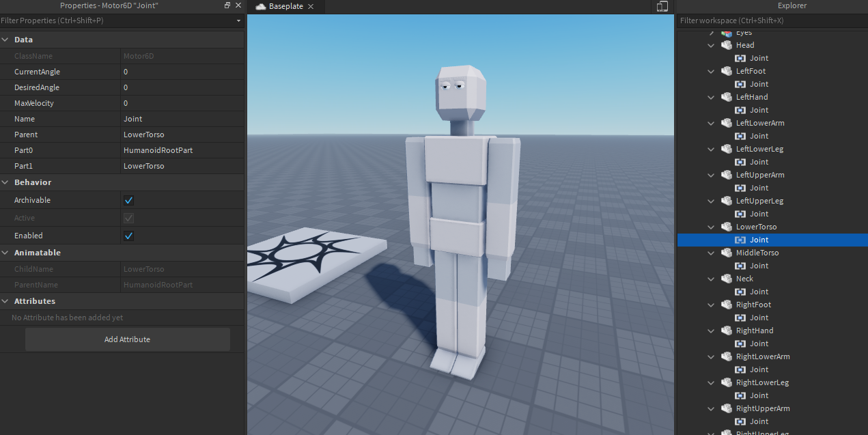Select the Joint icon under Neck
Screen dimensions: 868x435
pos(740,292)
